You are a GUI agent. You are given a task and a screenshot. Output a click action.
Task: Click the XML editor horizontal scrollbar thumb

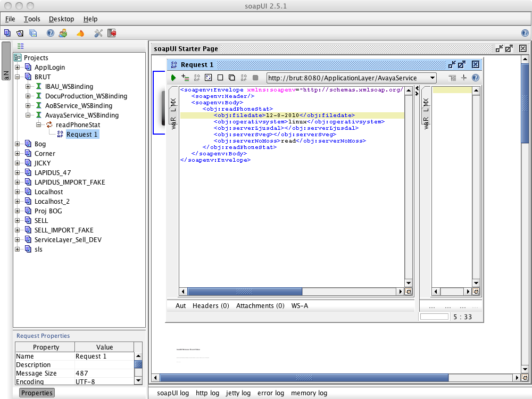coord(245,292)
